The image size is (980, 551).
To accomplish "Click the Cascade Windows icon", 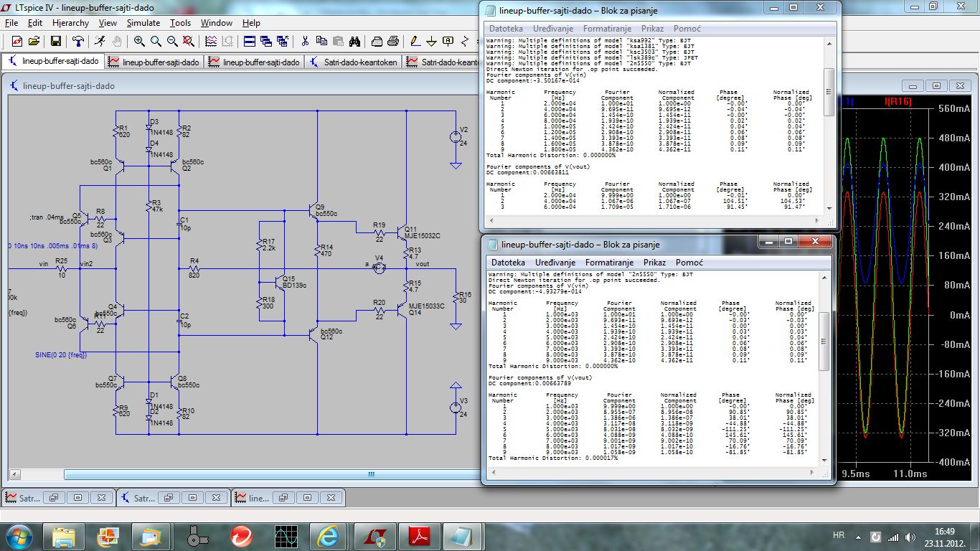I will tap(265, 41).
